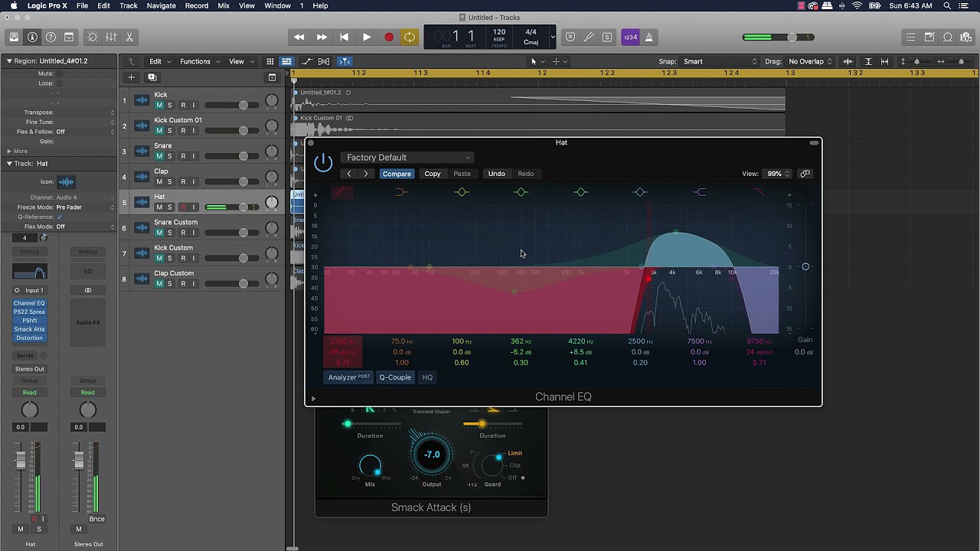This screenshot has height=551, width=980.
Task: Open the tracks area Edit menu
Action: [x=159, y=61]
